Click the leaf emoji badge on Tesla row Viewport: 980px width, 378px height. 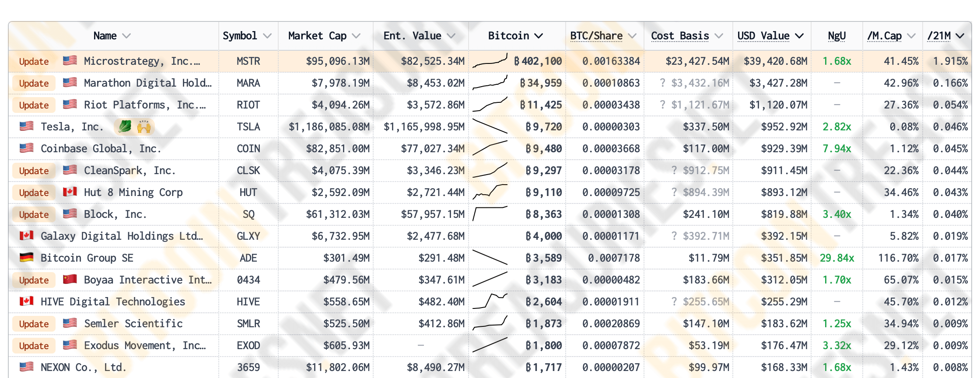click(125, 126)
